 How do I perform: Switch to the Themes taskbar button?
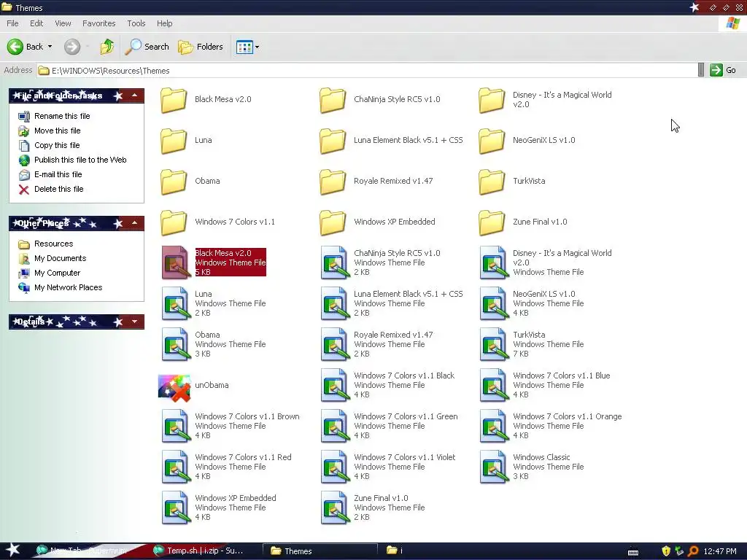point(320,551)
